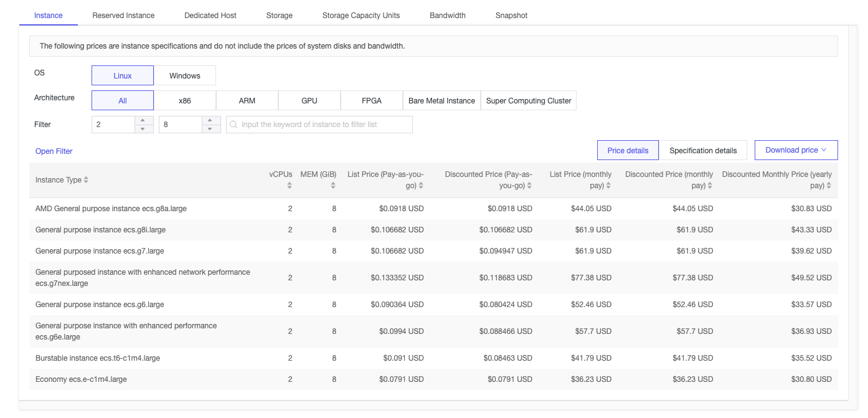Screen dimensions: 868x418
Task: Sort by Discounted Price Pay-as-you-go icon
Action: (529, 186)
